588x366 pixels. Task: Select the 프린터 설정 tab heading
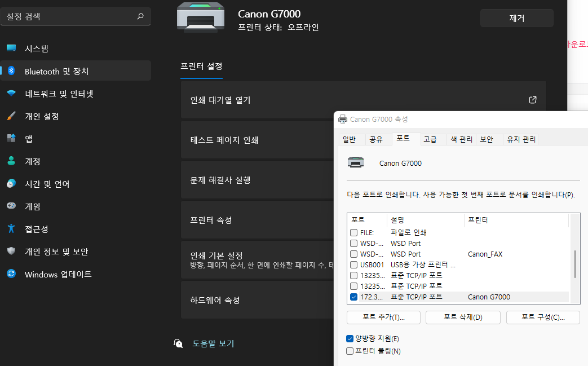201,67
